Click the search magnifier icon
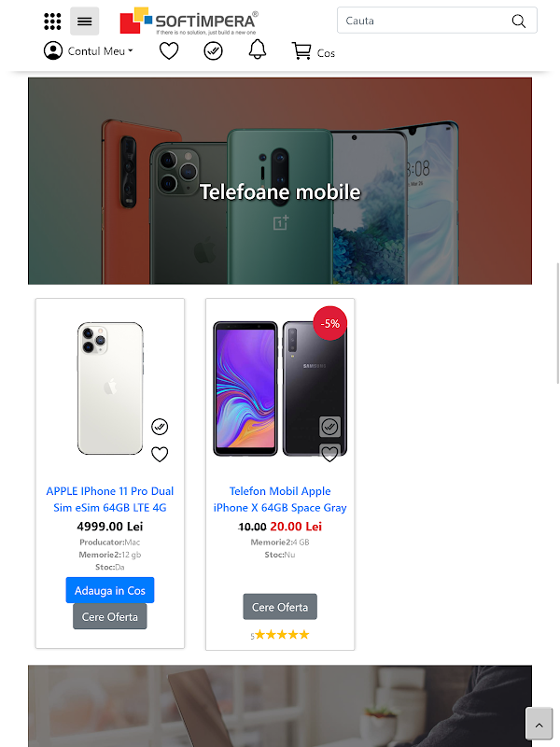Image resolution: width=560 pixels, height=747 pixels. click(x=519, y=21)
